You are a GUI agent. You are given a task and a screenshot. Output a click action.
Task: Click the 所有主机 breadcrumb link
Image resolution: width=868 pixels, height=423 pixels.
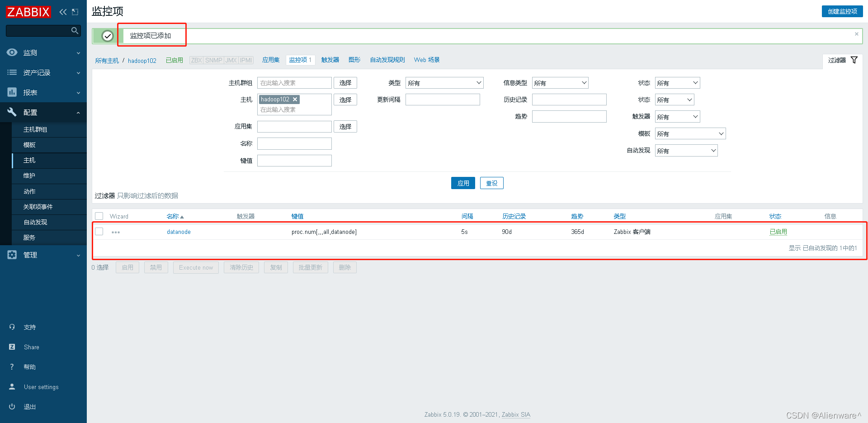coord(107,61)
